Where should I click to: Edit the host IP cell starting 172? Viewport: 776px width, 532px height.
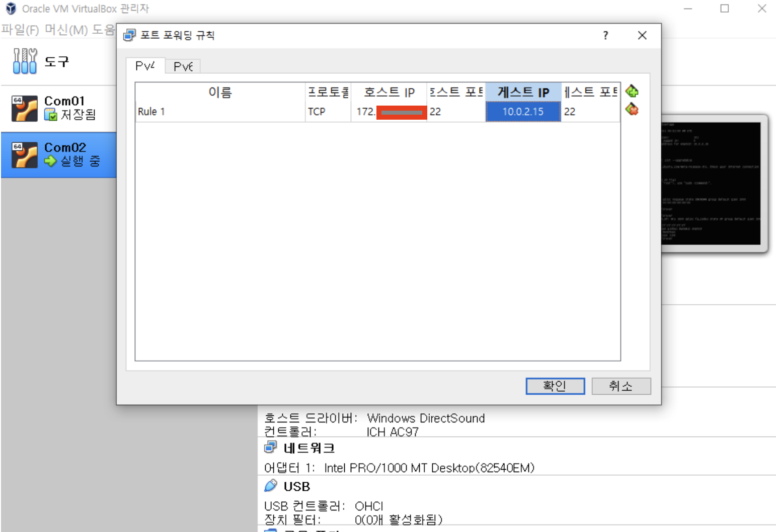click(x=389, y=112)
